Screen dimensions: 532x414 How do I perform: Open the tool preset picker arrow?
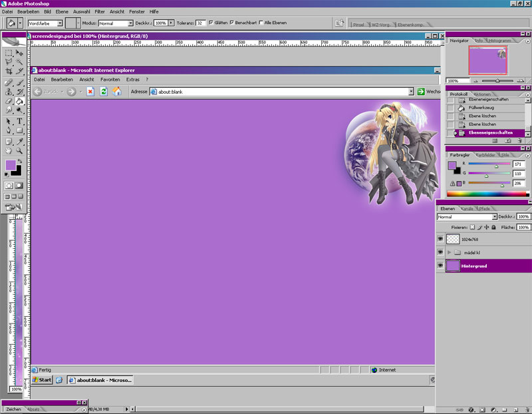[x=21, y=23]
